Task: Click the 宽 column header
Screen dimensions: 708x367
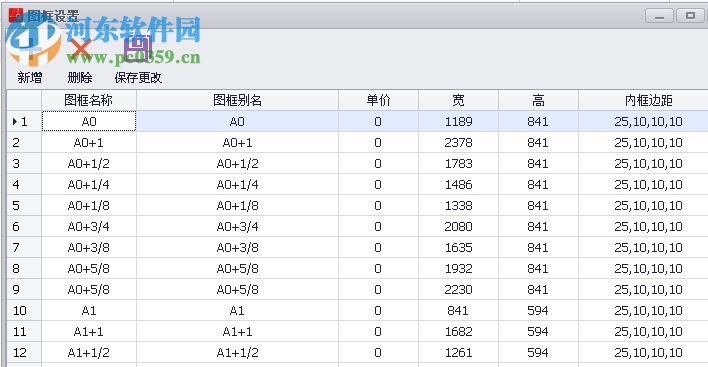Action: (458, 100)
